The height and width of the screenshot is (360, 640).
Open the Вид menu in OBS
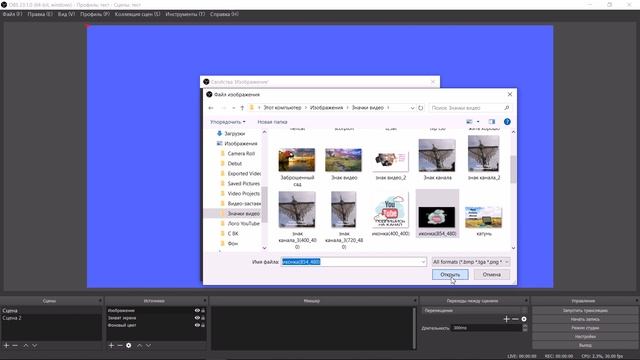66,14
